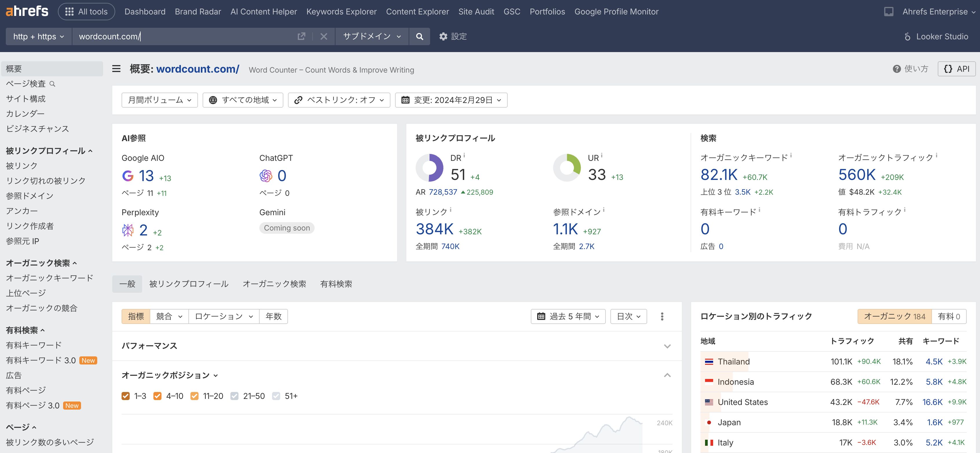Open the three-dot chart options menu
This screenshot has width=980, height=453.
click(x=662, y=316)
